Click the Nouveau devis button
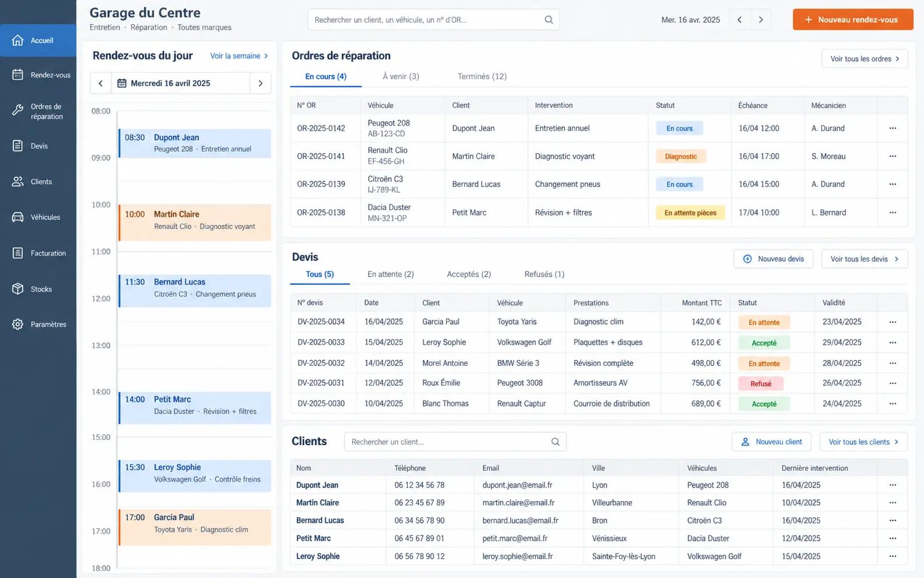Screen dimensions: 924x578 pos(774,259)
